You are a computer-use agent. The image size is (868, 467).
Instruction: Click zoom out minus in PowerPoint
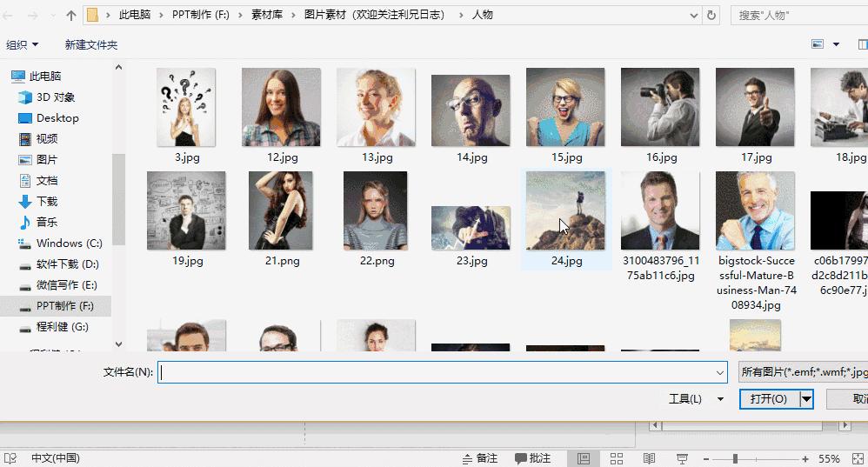click(706, 458)
